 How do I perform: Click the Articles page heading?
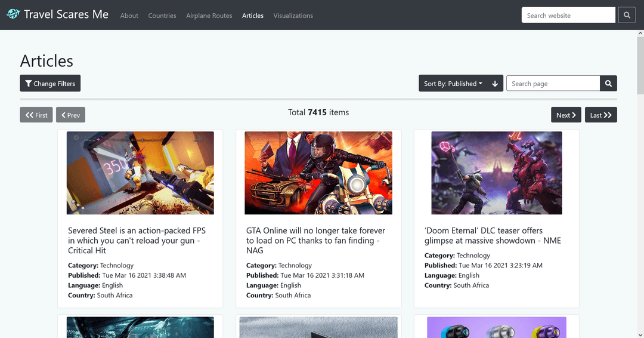[47, 61]
